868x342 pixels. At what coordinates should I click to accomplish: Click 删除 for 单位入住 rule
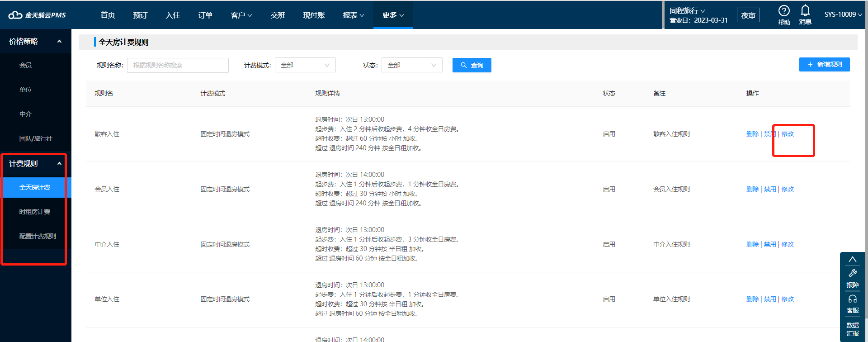752,299
